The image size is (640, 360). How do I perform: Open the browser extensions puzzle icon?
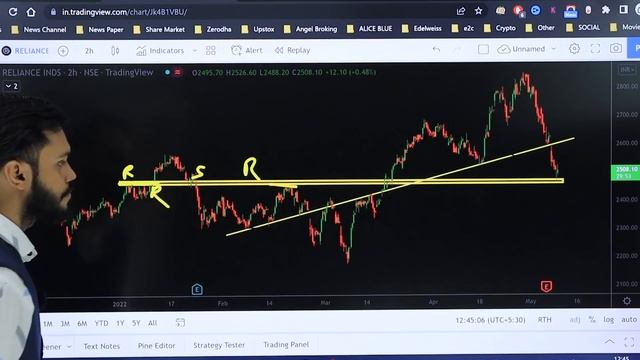[x=606, y=10]
